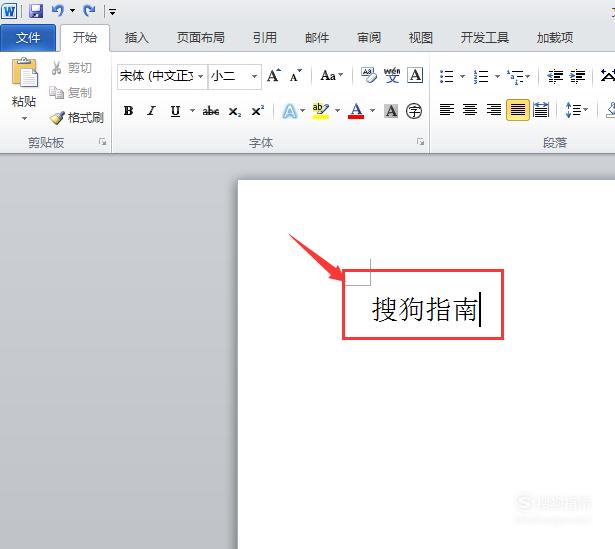Apply the yellow text highlight color

pos(321,111)
